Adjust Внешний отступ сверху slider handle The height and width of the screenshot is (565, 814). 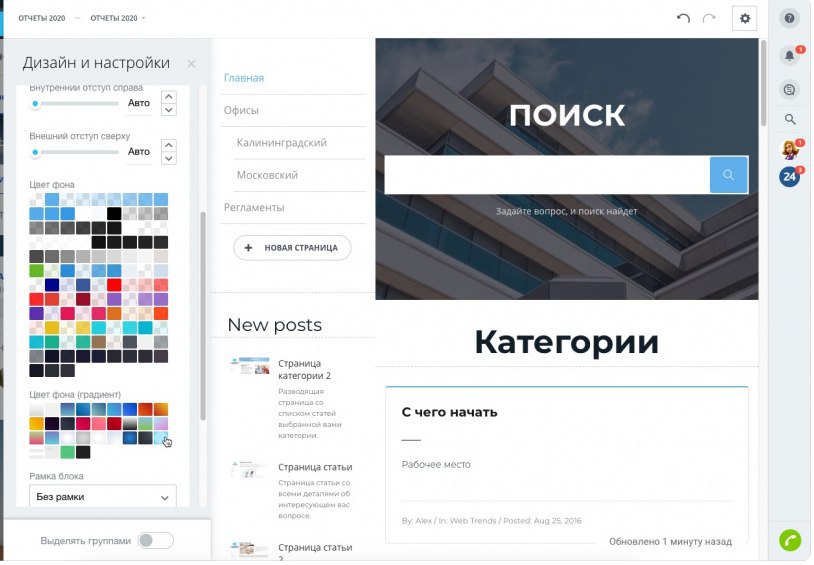(35, 152)
